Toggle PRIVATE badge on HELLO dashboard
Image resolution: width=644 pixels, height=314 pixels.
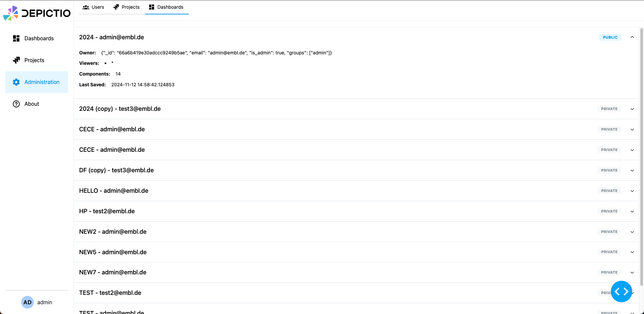(609, 190)
